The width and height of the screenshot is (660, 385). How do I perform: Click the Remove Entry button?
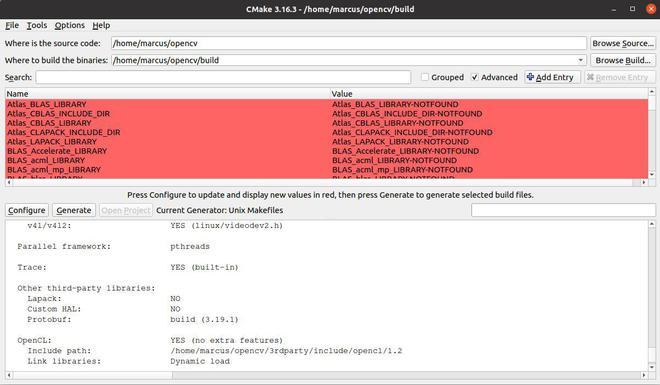pos(619,77)
